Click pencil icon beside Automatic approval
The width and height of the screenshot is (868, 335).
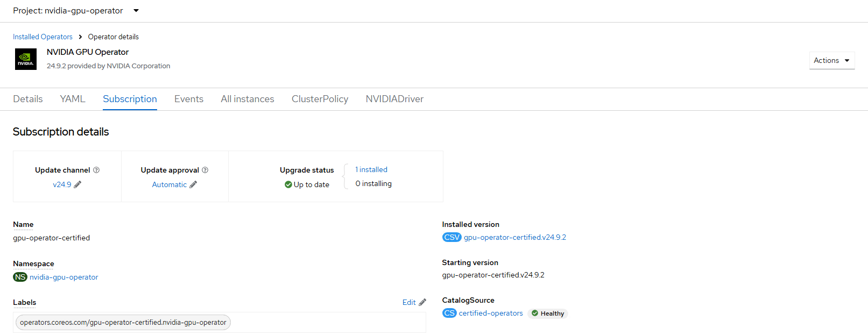coord(193,184)
